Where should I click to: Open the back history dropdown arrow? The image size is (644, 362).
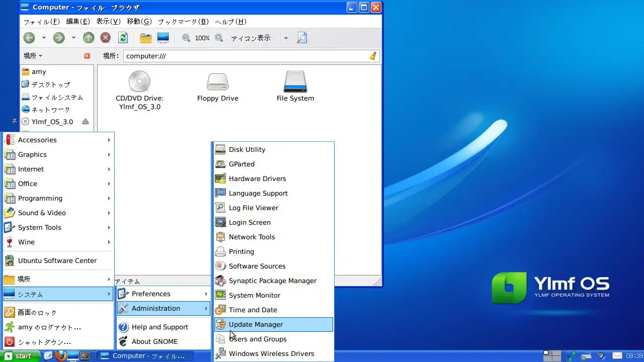[44, 38]
